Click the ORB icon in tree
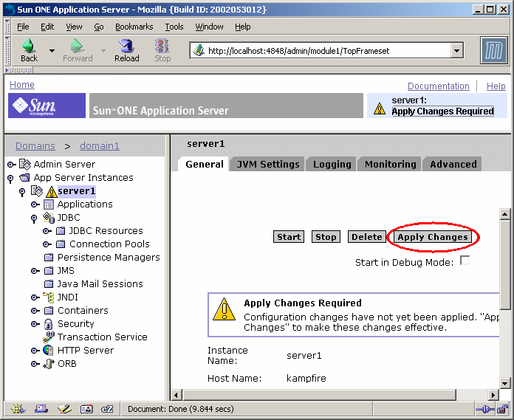Viewport: 514px width, 420px height. 49,364
